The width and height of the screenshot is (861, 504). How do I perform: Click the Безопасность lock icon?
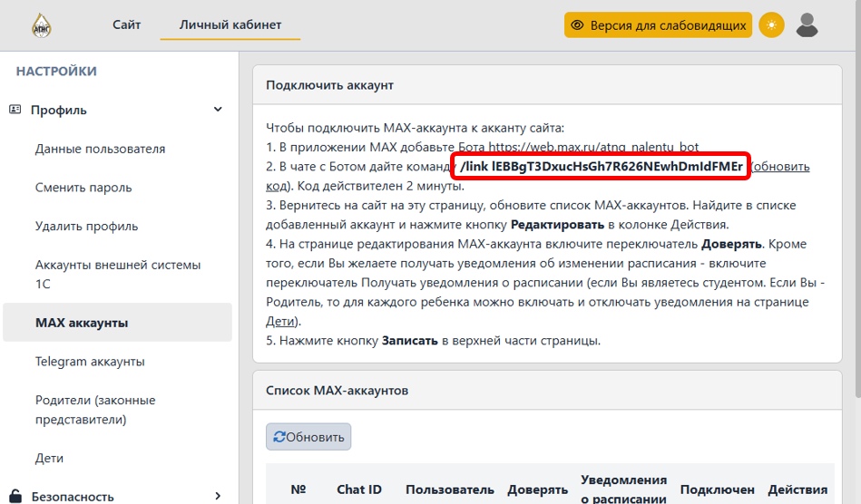15,497
